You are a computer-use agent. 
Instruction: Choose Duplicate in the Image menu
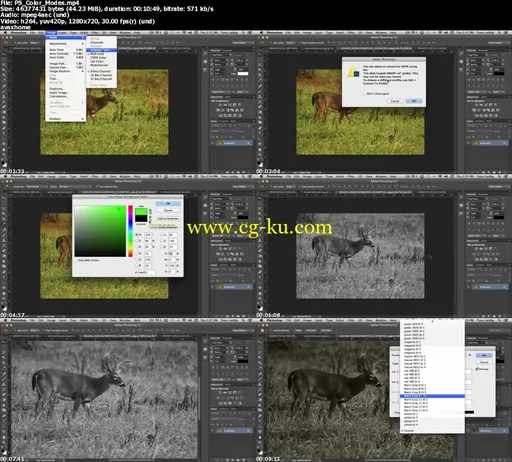click(x=65, y=89)
